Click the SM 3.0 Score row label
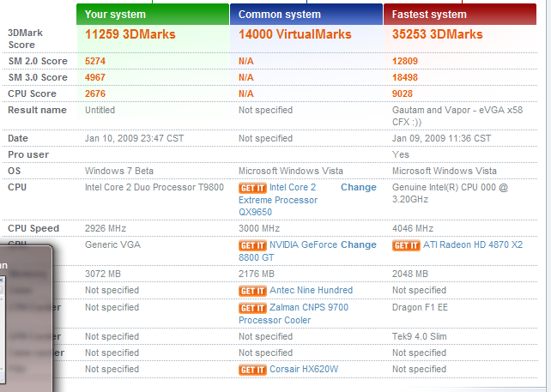Viewport: 551px width, 392px height. (x=38, y=77)
